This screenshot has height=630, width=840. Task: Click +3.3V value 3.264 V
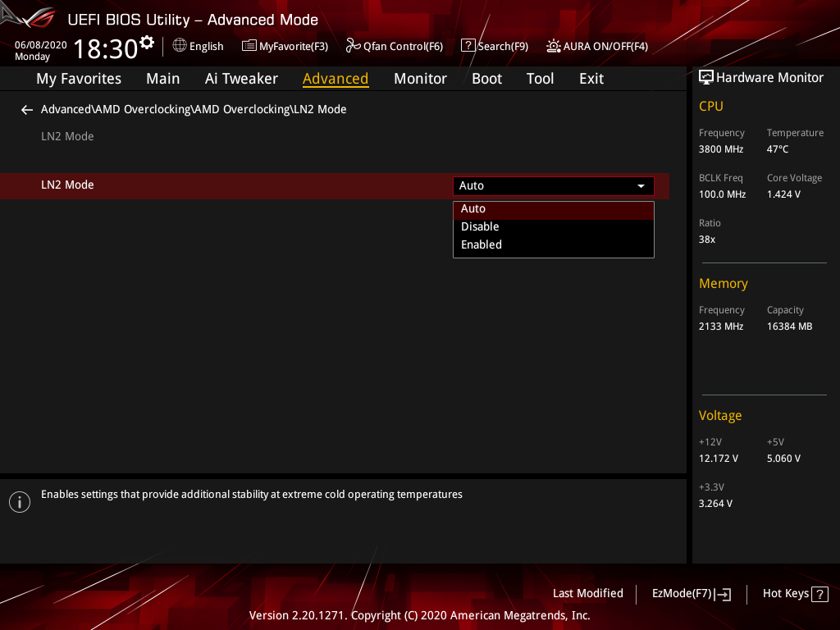coord(715,504)
